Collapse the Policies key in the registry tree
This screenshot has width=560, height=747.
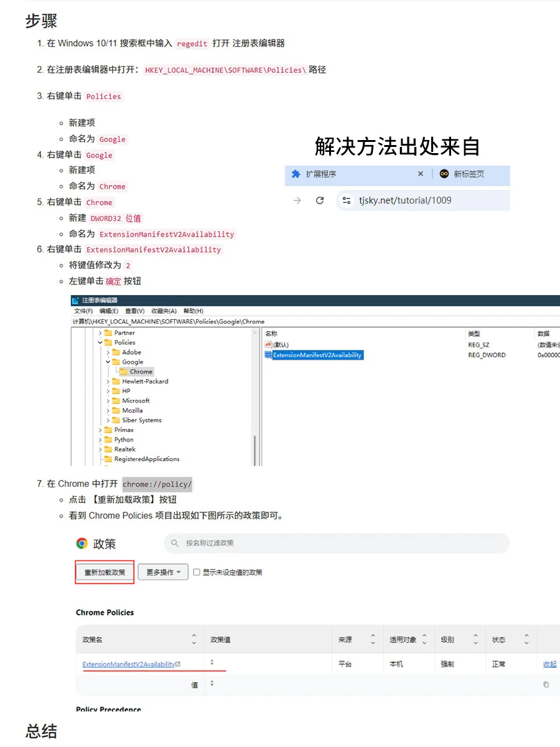(100, 342)
